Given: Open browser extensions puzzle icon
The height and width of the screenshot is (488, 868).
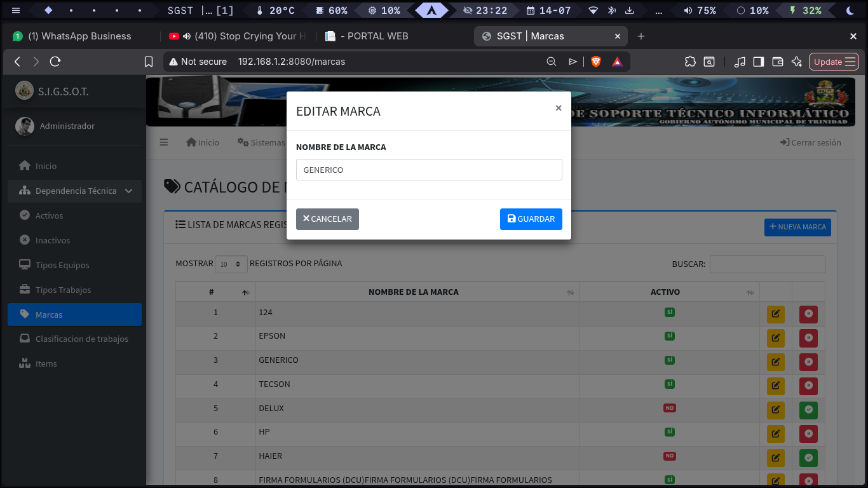Looking at the screenshot, I should (x=690, y=62).
